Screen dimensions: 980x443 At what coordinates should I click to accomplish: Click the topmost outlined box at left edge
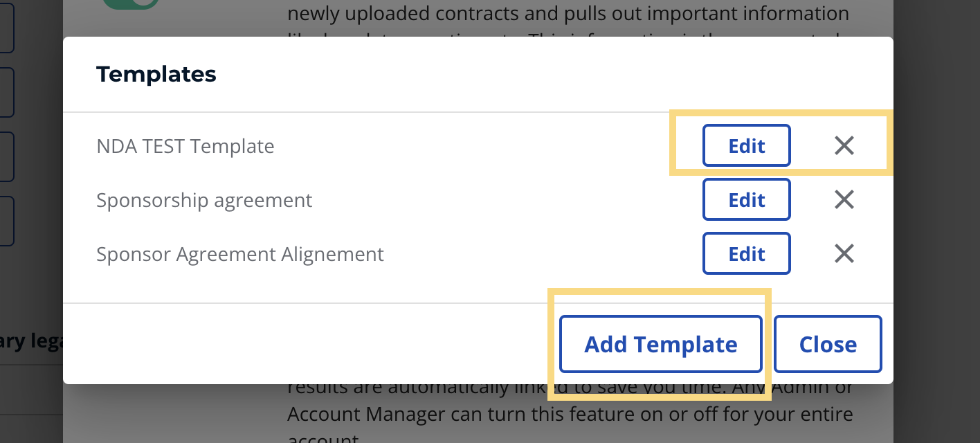[x=6, y=28]
